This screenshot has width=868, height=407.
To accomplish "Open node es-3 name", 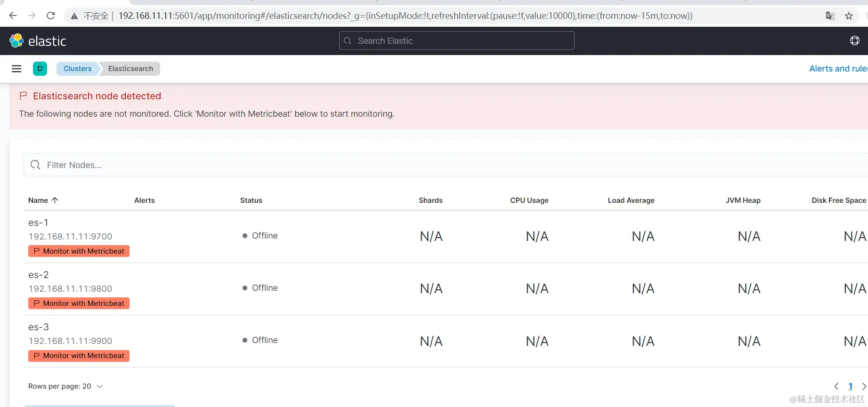I will coord(39,327).
